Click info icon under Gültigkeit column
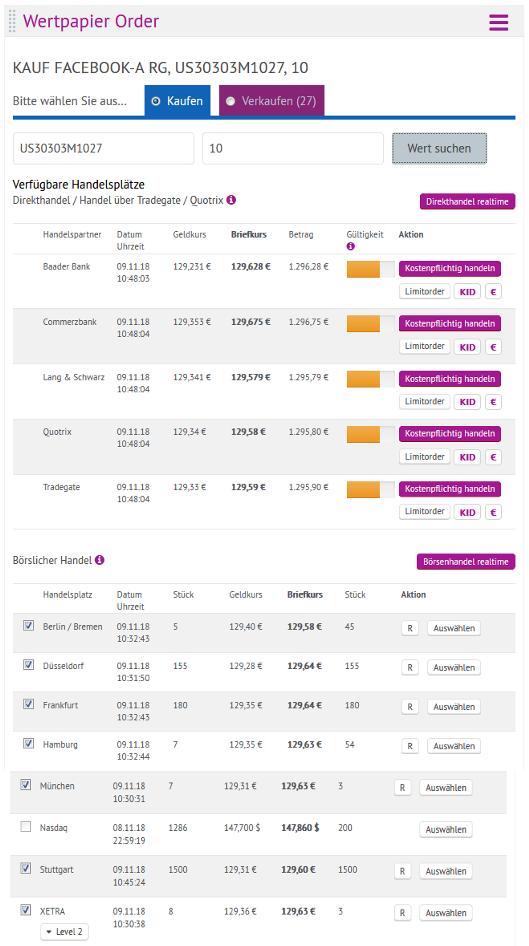Image resolution: width=529 pixels, height=946 pixels. point(350,246)
